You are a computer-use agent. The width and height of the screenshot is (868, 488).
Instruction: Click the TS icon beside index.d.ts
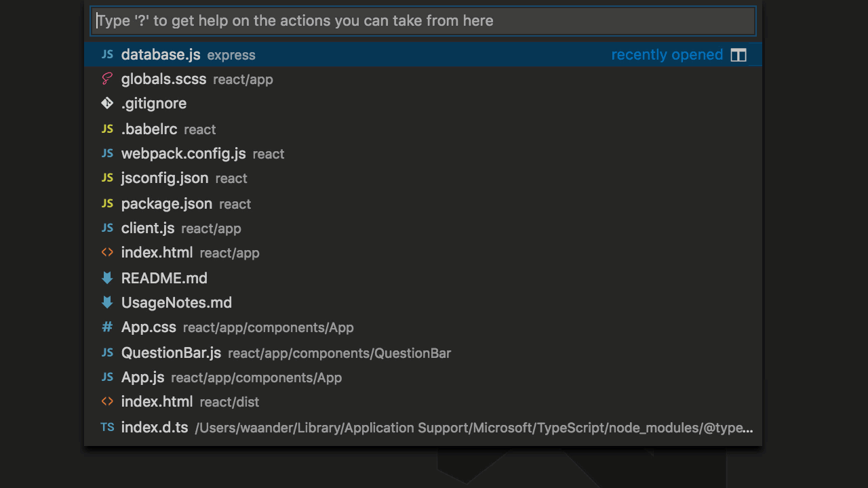tap(107, 427)
